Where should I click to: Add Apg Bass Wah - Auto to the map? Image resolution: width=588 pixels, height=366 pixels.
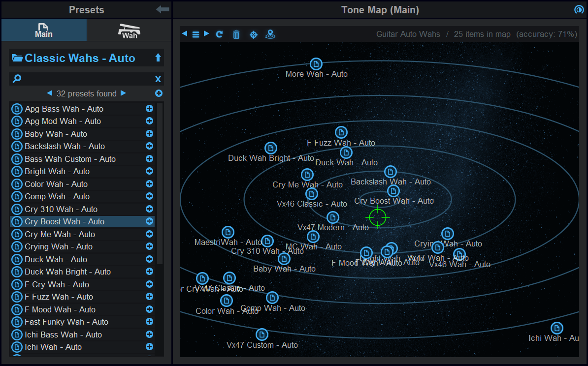[x=149, y=109]
